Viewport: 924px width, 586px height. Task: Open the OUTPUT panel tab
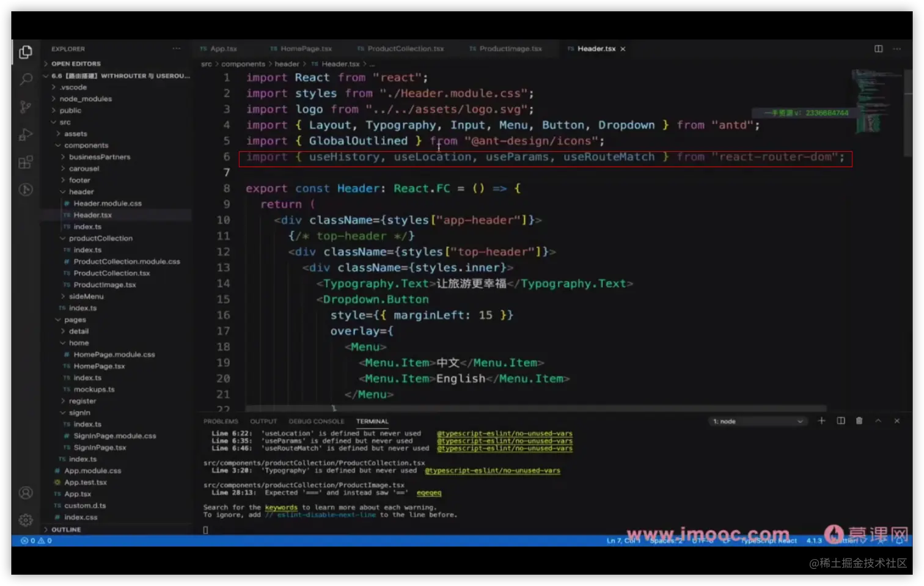[263, 422]
